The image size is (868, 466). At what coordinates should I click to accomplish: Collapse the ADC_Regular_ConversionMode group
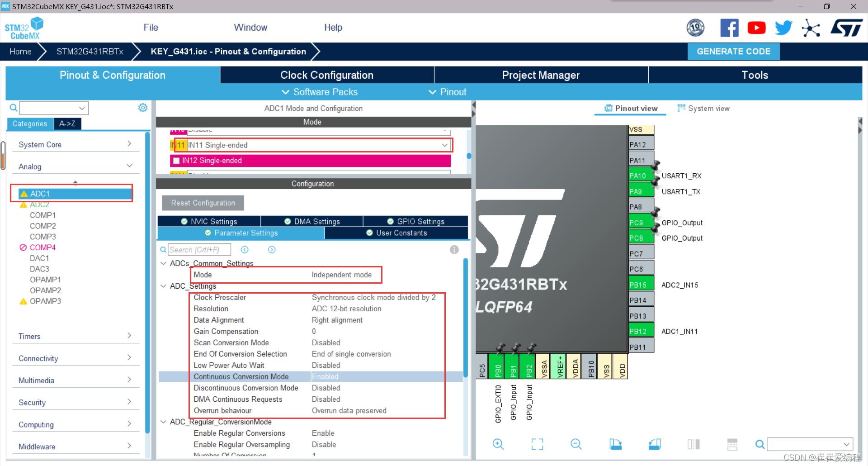(163, 422)
